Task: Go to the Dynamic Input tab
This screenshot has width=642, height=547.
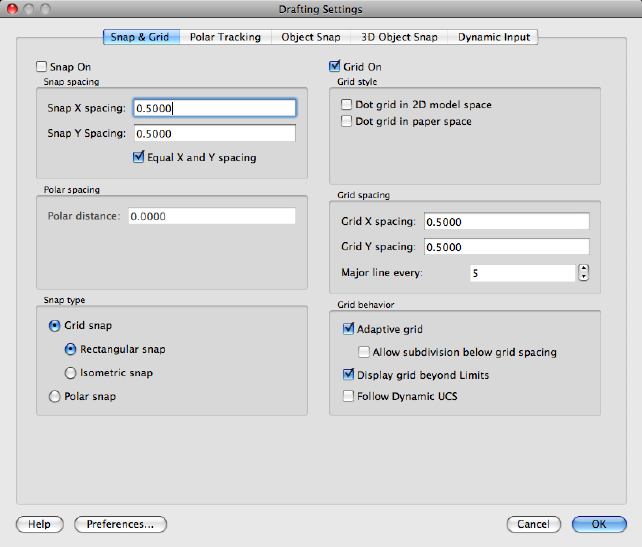Action: 494,37
